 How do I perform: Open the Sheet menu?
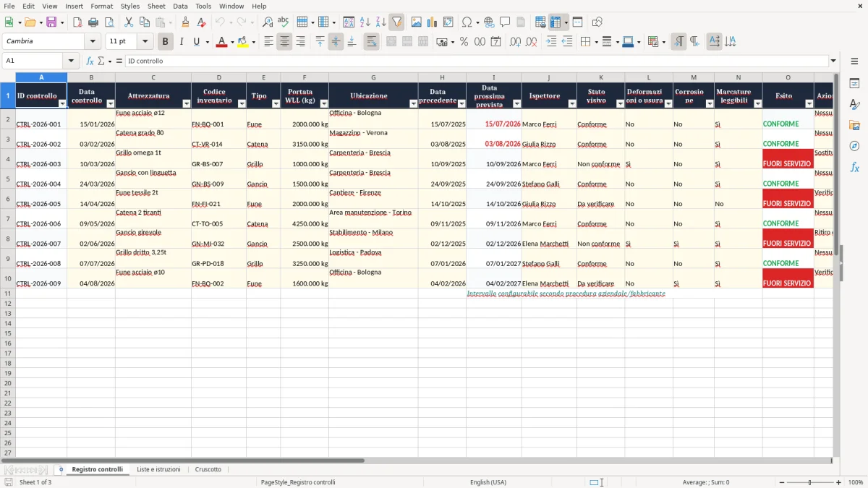coord(156,6)
